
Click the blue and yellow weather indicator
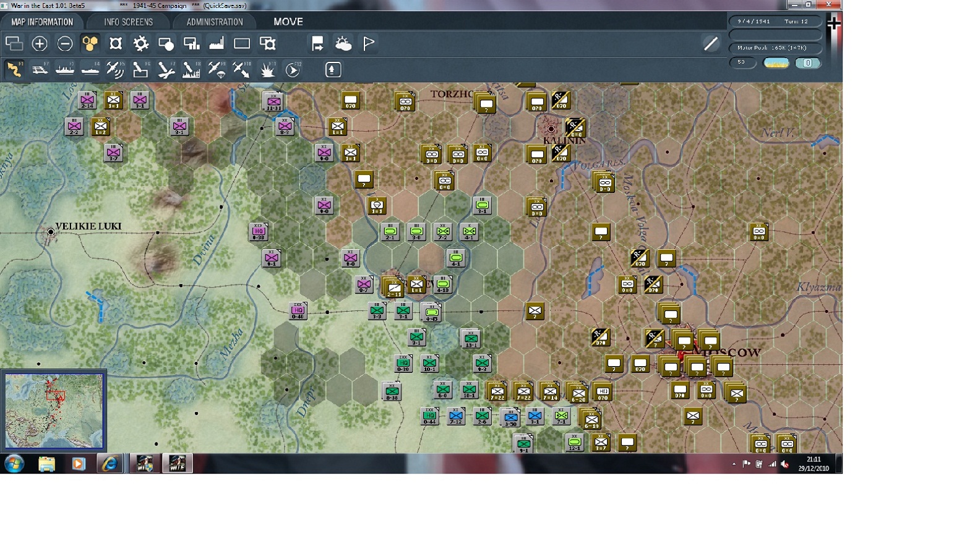coord(776,63)
